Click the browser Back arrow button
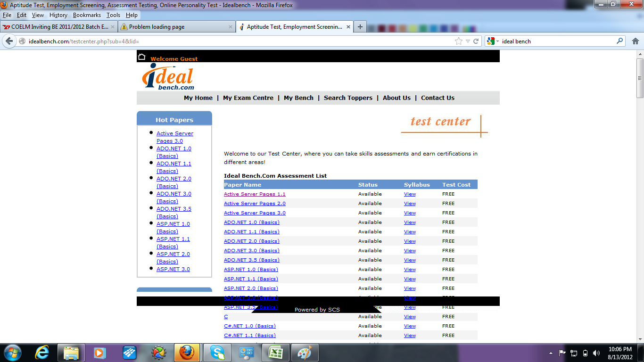Screen dimensions: 644x362 click(9, 41)
